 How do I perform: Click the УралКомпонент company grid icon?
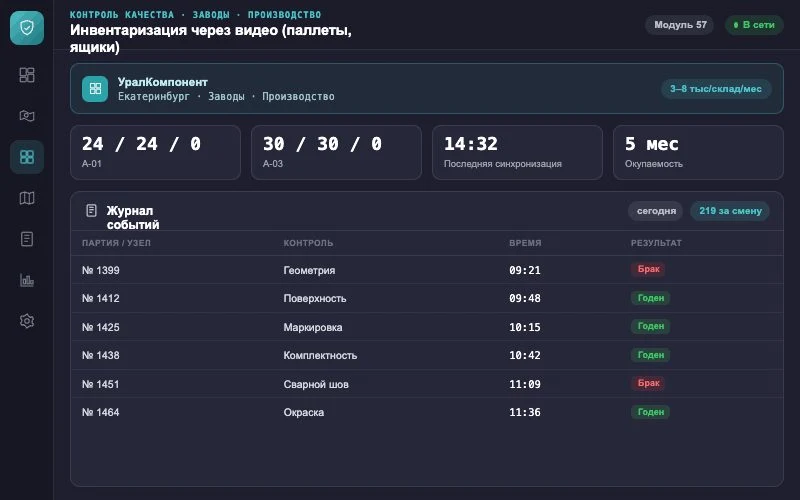click(x=95, y=89)
